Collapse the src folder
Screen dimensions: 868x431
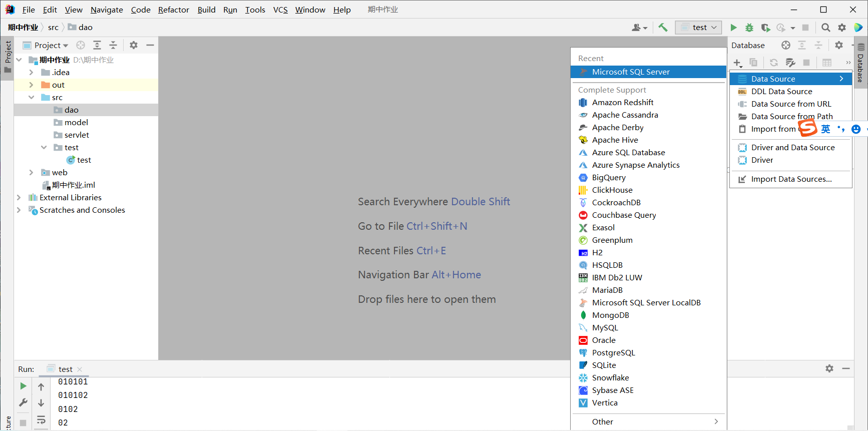31,98
